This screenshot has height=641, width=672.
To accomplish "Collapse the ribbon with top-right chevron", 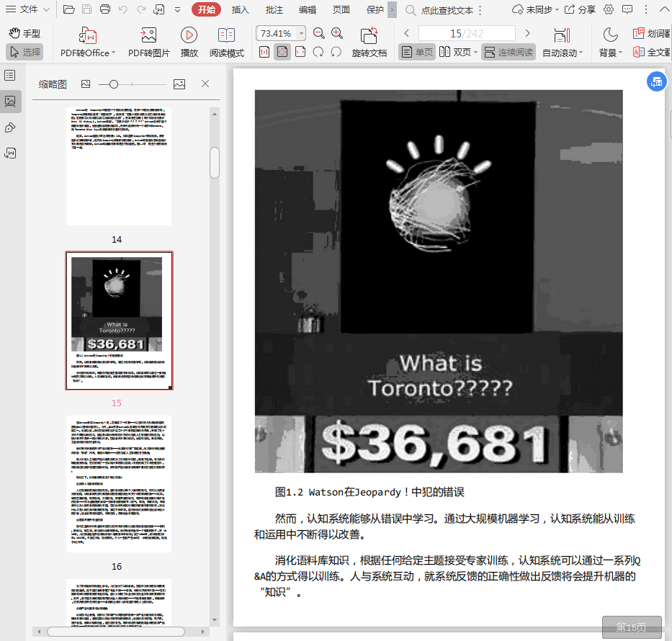I will (664, 9).
